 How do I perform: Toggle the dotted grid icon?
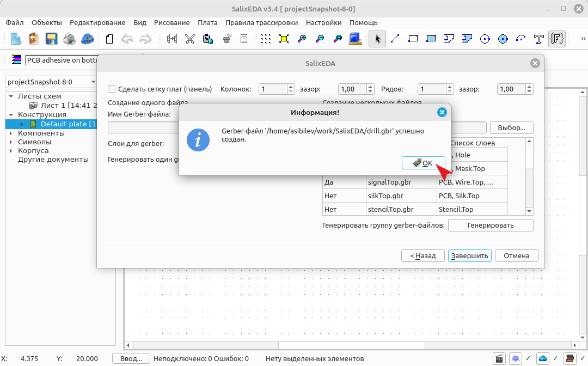(266, 39)
